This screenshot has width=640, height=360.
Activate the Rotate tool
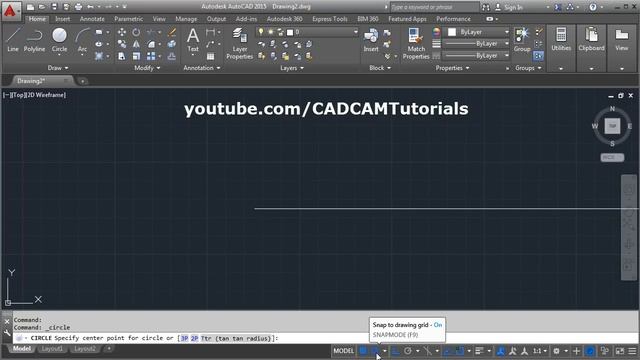tap(136, 32)
